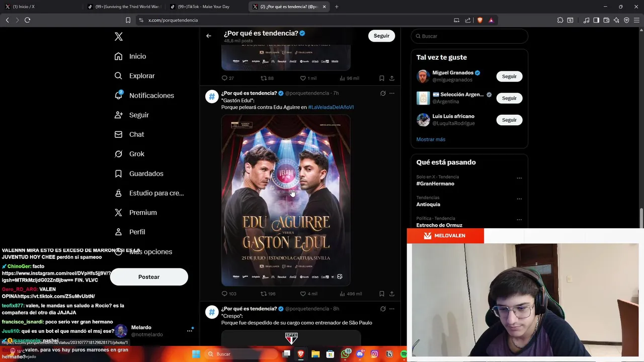Open the X logo home icon
Image resolution: width=644 pixels, height=362 pixels.
[x=119, y=37]
